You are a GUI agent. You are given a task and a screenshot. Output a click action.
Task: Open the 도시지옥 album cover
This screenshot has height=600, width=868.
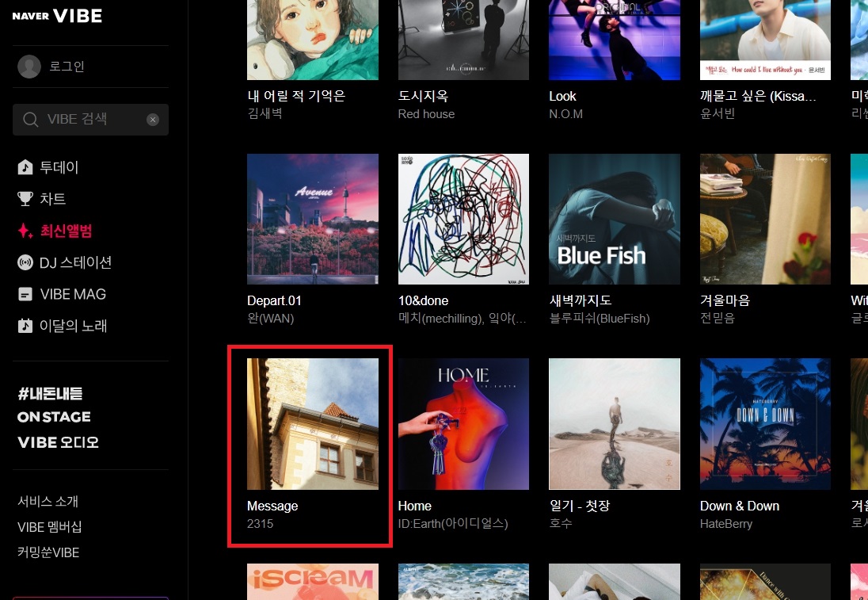click(464, 40)
